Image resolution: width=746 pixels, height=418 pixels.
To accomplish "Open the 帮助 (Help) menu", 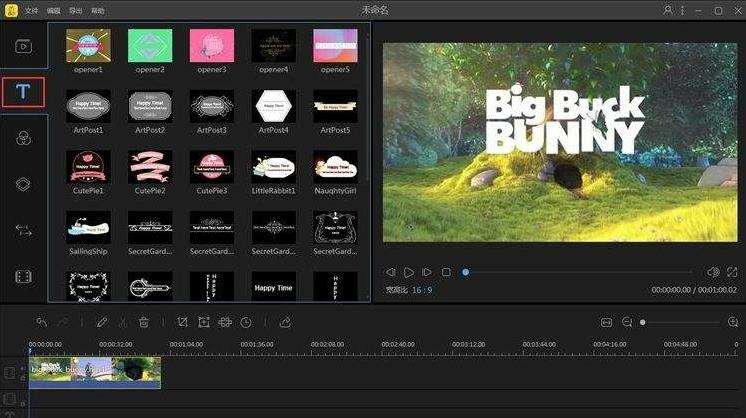I will coord(98,10).
